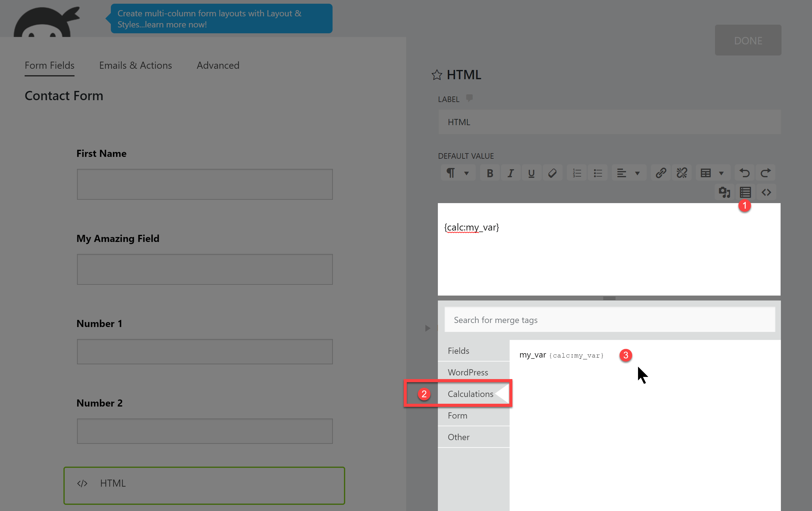The width and height of the screenshot is (812, 511).
Task: Toggle bold formatting in the editor
Action: pyautogui.click(x=490, y=173)
